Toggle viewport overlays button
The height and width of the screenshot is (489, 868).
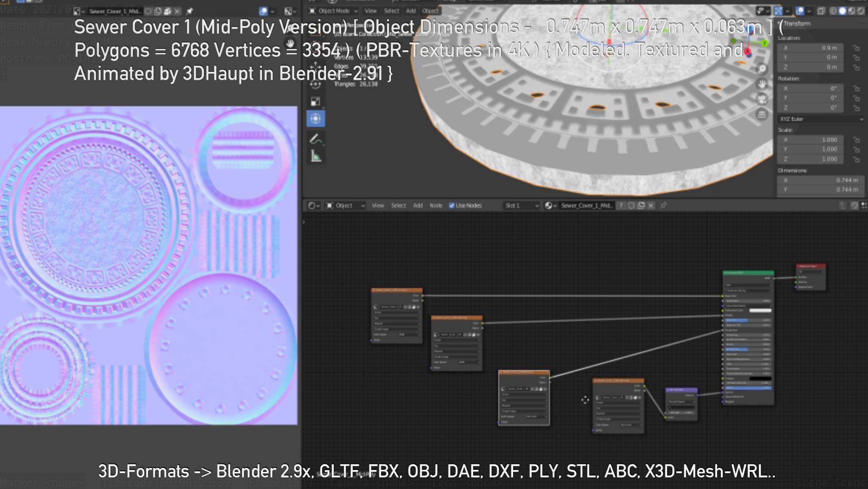800,11
